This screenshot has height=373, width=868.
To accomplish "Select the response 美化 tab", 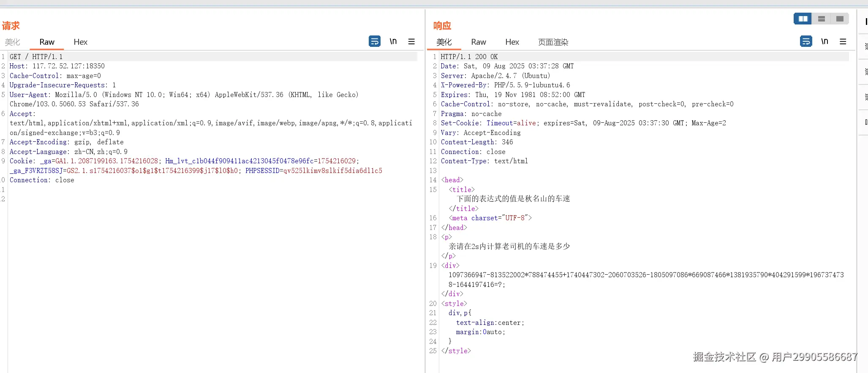I will [x=444, y=42].
